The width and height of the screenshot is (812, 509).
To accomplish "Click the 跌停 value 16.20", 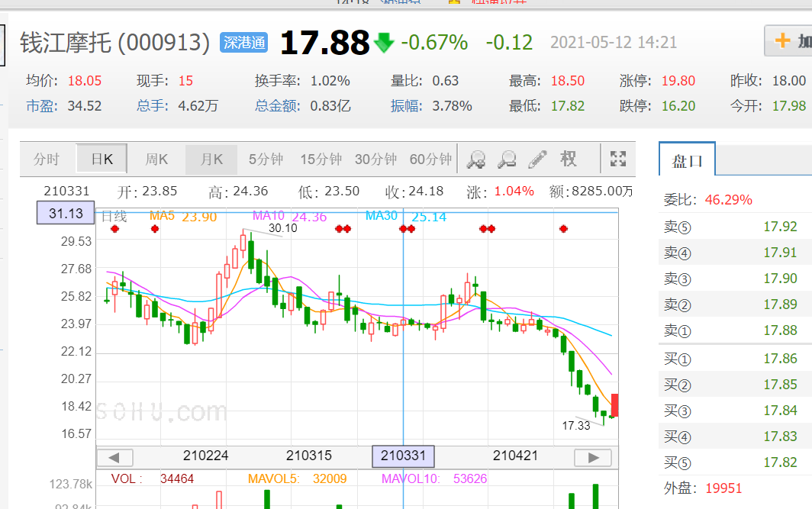I will [x=678, y=106].
